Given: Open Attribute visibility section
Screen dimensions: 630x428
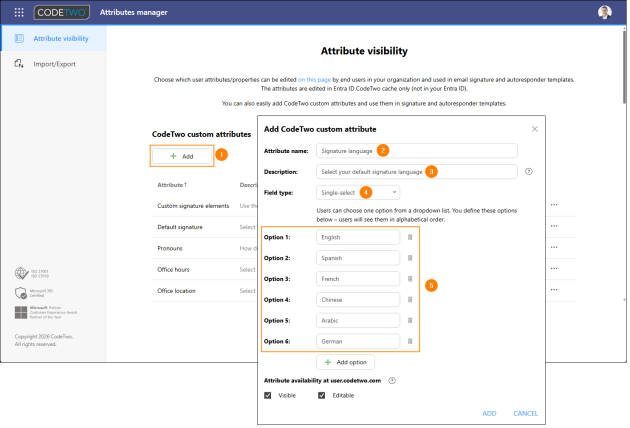Looking at the screenshot, I should 53,39.
